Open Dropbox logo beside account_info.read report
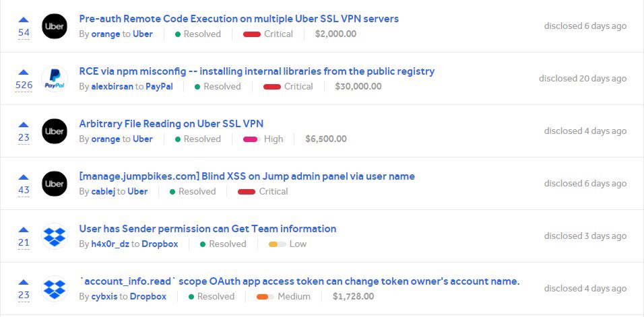 [55, 289]
